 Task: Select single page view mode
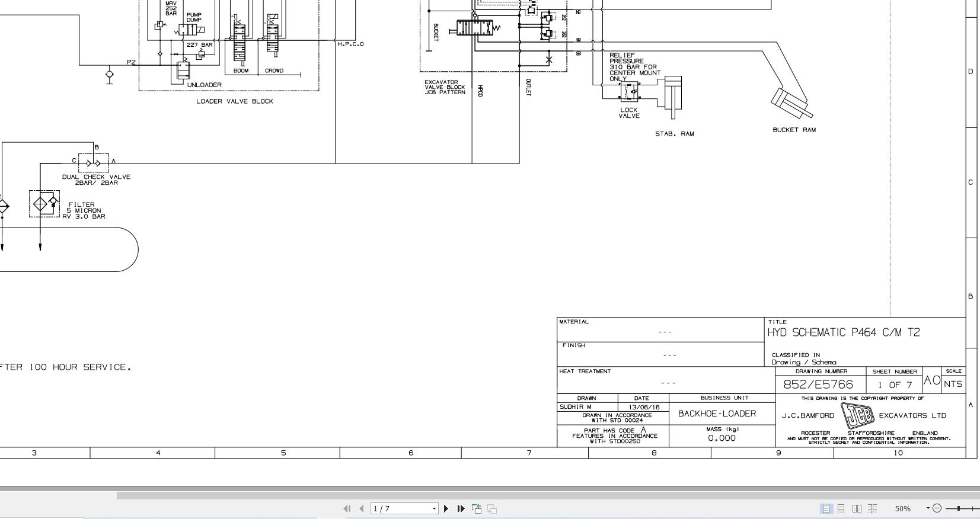click(x=826, y=508)
